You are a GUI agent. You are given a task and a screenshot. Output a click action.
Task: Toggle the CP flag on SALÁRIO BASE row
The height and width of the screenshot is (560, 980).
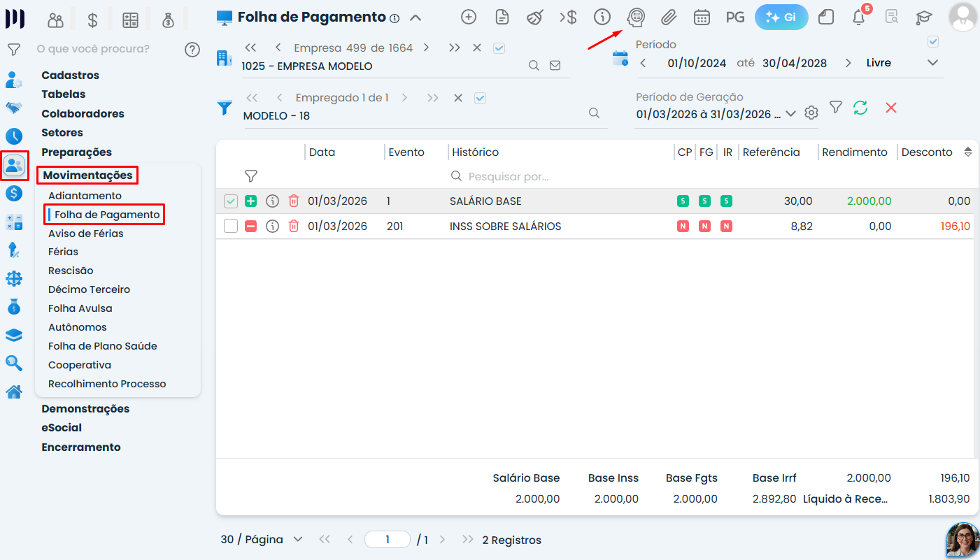pos(683,201)
